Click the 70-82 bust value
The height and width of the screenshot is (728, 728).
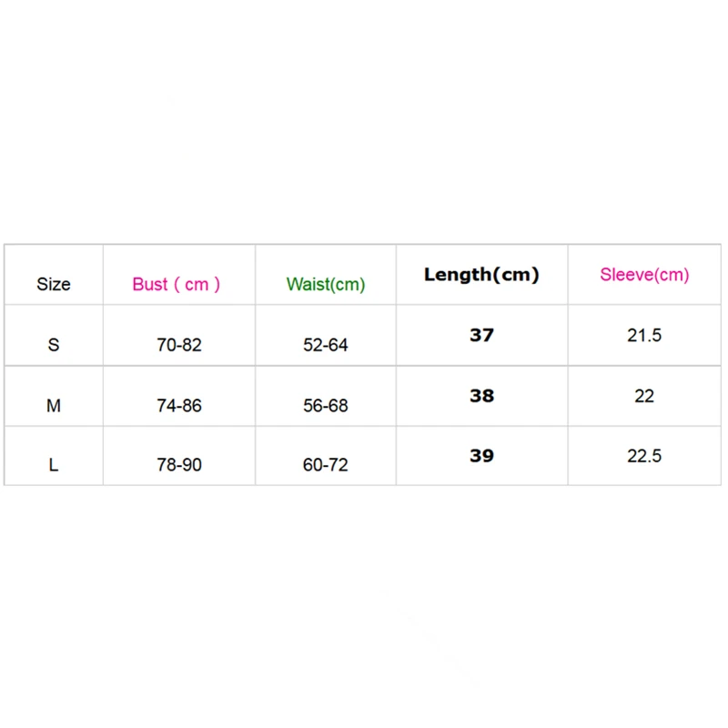point(179,345)
